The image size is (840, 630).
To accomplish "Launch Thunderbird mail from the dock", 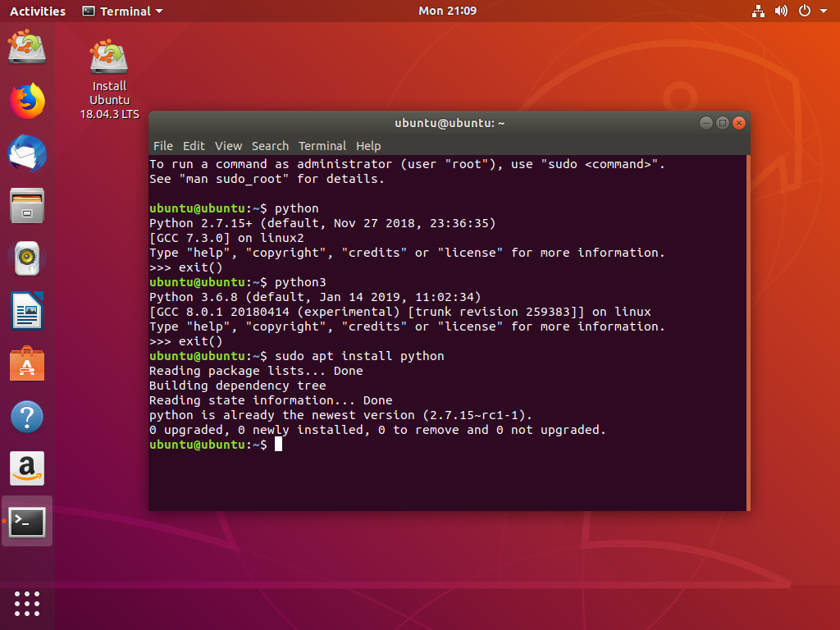I will [x=27, y=154].
